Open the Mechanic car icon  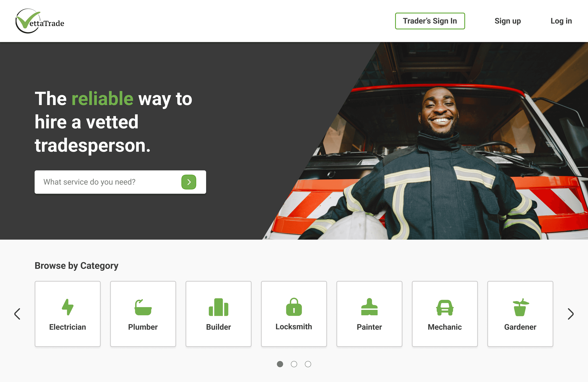point(445,307)
